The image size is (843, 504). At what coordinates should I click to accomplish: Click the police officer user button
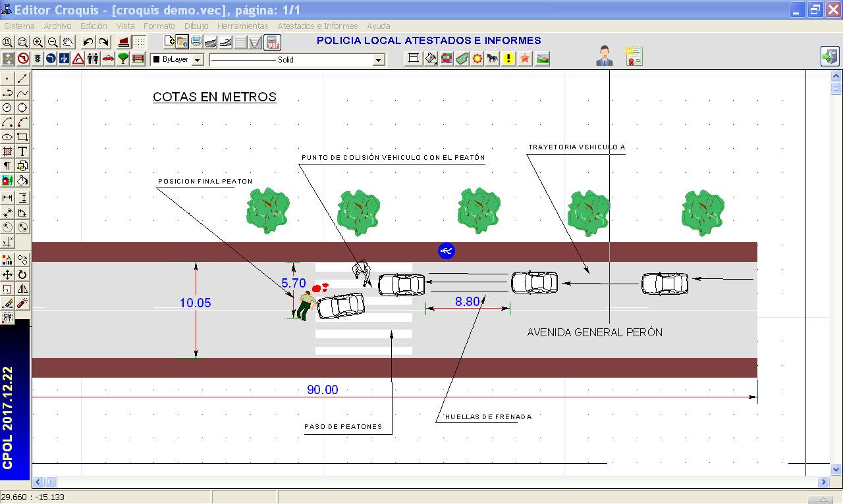604,56
